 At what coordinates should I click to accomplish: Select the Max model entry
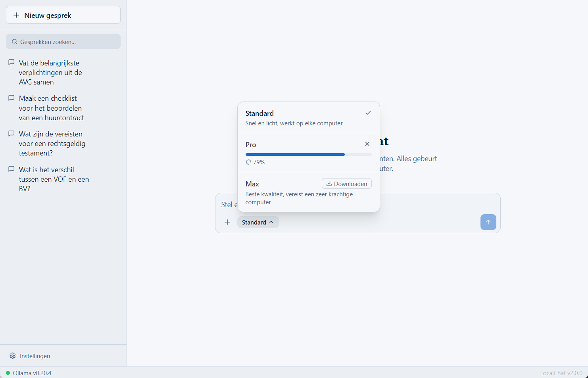[x=309, y=192]
